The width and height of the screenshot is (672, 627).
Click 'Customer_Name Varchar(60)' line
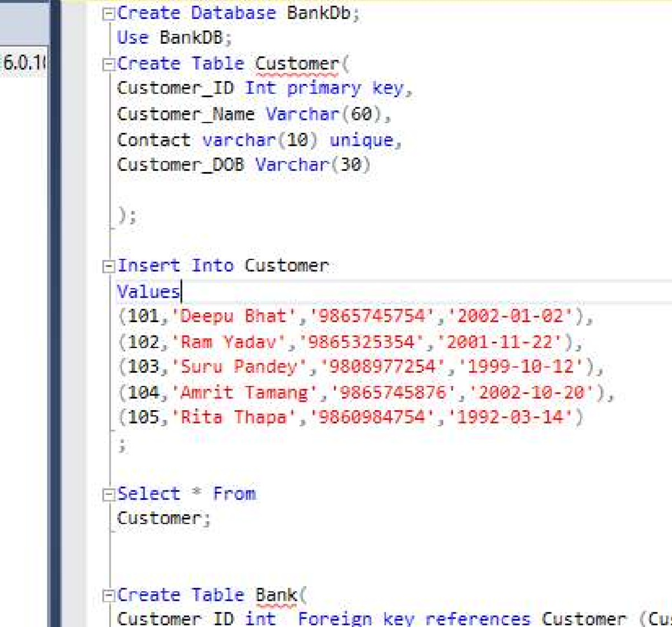(x=254, y=114)
